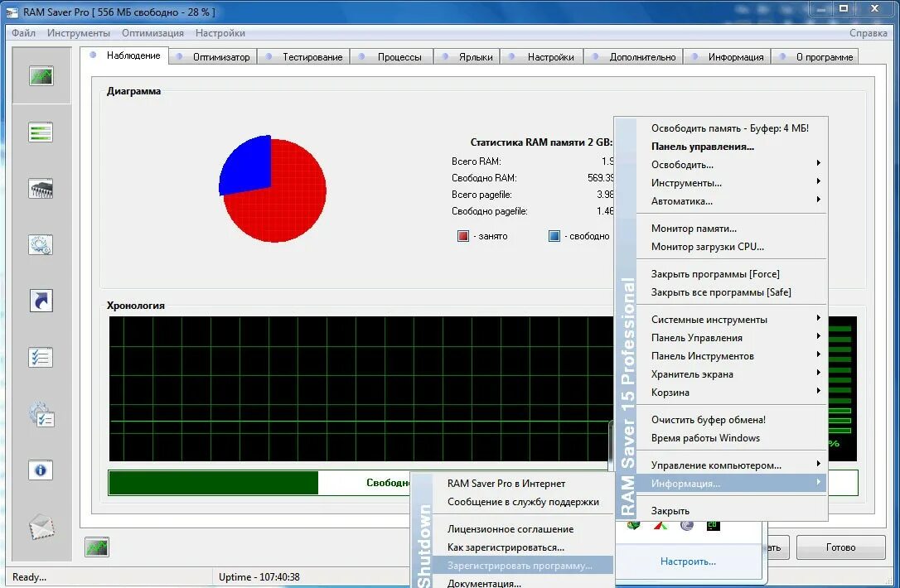This screenshot has width=900, height=588.
Task: Expand the Автоматика... submenu
Action: (x=730, y=201)
